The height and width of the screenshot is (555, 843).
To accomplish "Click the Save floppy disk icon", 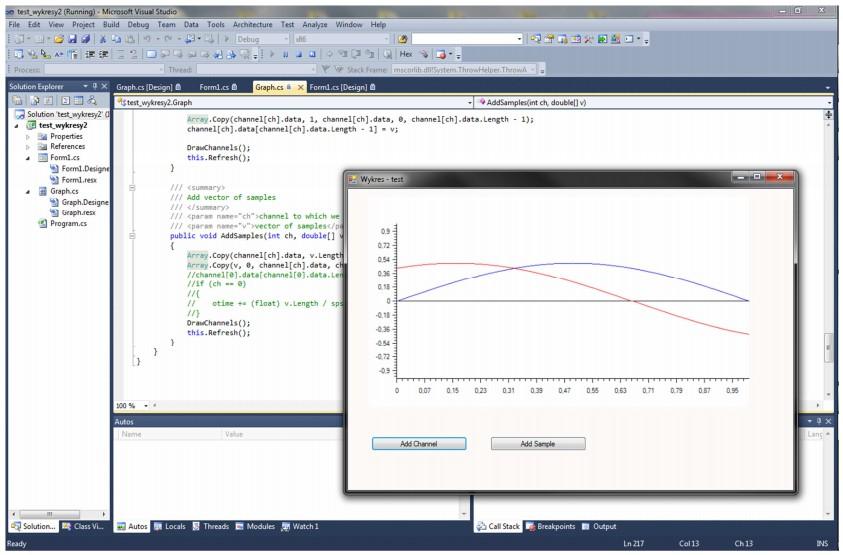I will (72, 39).
